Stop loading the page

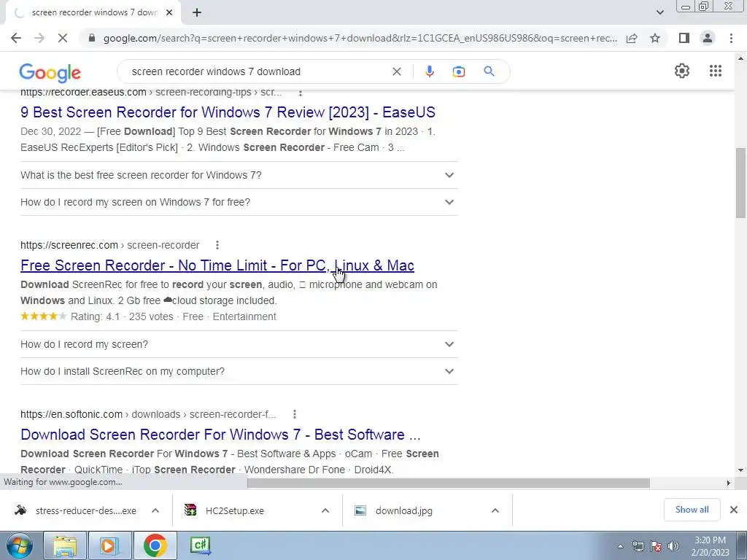63,38
